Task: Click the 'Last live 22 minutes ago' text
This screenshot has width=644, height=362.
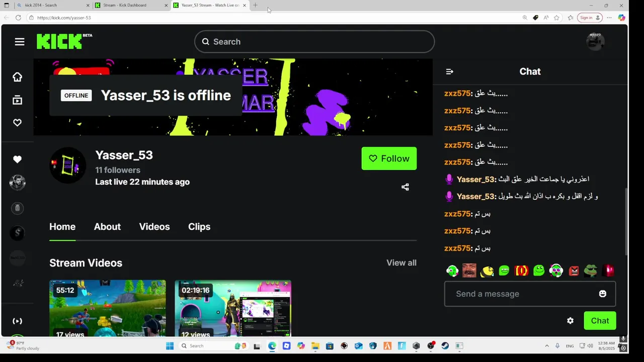Action: [x=142, y=182]
